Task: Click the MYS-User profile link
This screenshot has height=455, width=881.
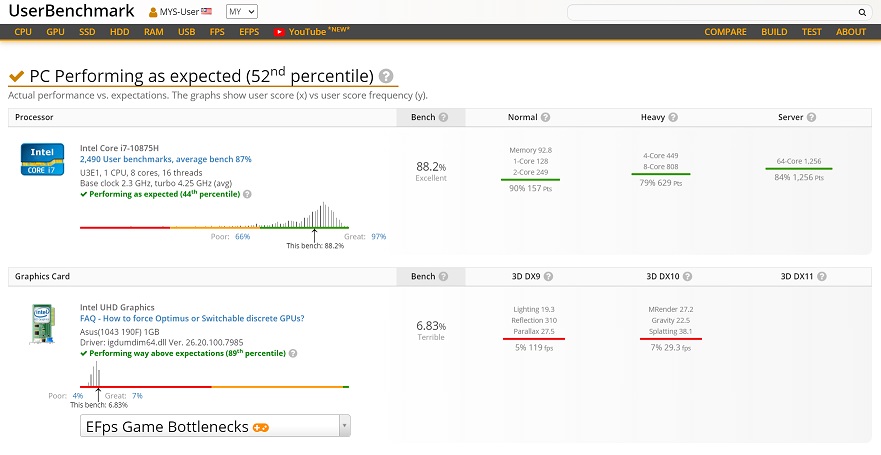Action: pos(179,12)
